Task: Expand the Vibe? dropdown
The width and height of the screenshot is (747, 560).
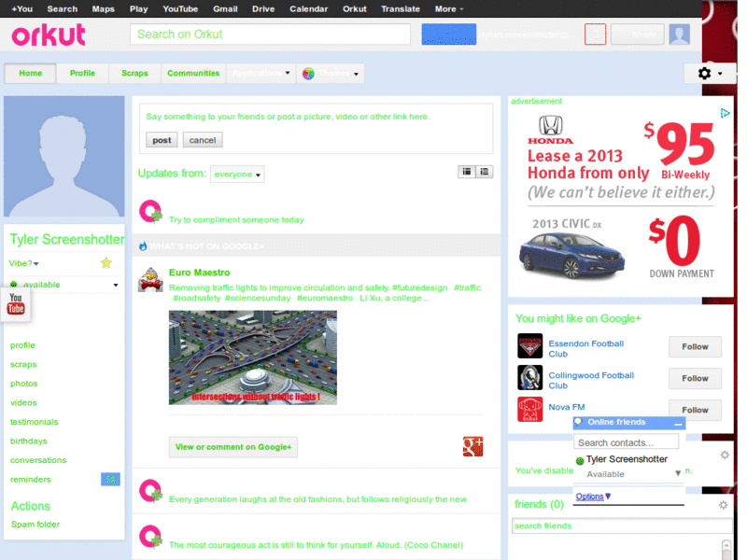Action: tap(24, 263)
